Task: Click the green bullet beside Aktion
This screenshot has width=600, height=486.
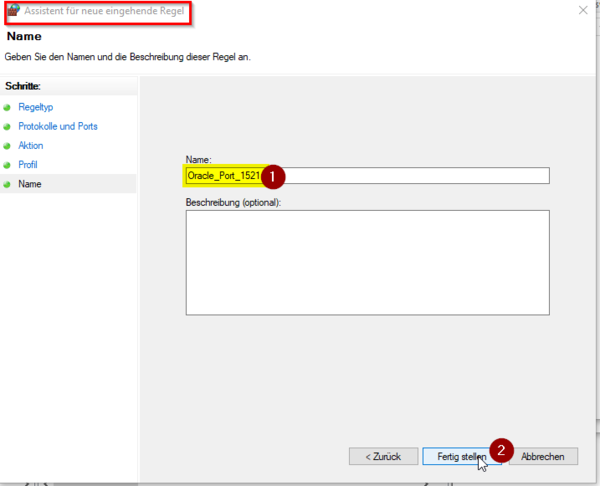Action: click(x=7, y=146)
